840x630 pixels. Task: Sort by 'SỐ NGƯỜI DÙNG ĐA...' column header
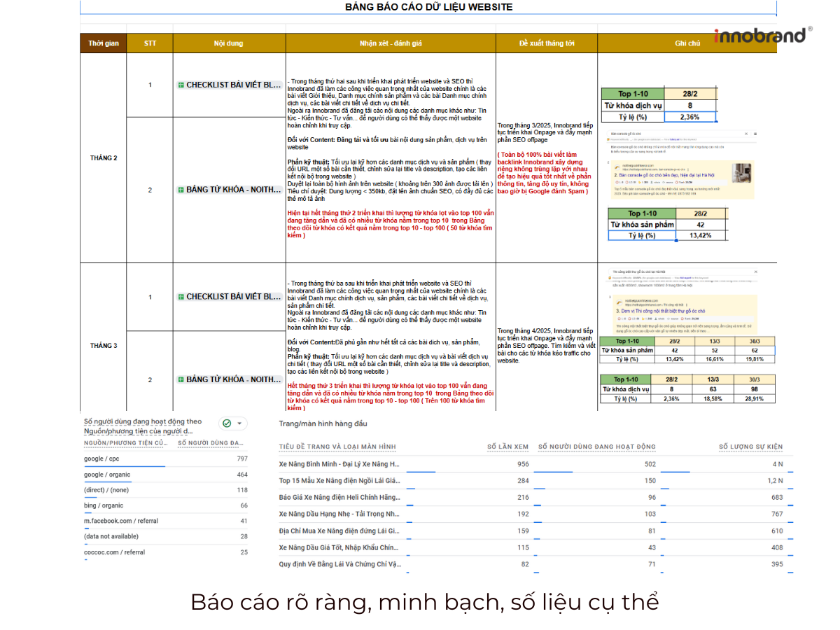(211, 442)
